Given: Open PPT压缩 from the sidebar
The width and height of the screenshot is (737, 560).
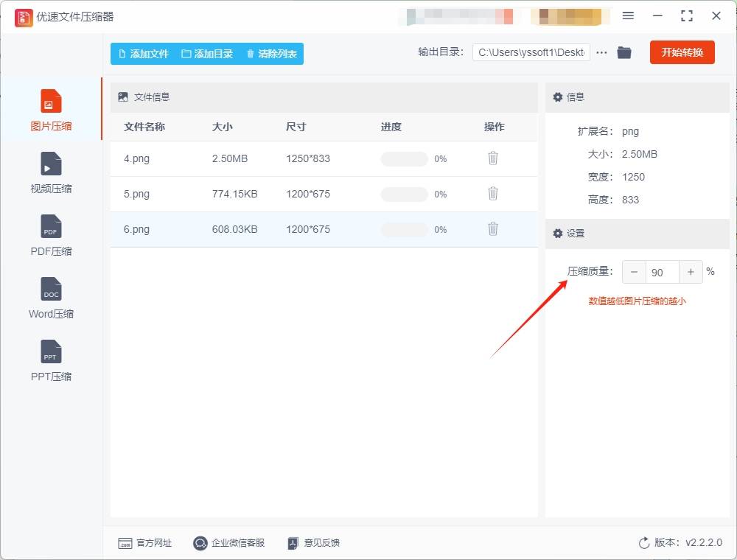Looking at the screenshot, I should (50, 361).
